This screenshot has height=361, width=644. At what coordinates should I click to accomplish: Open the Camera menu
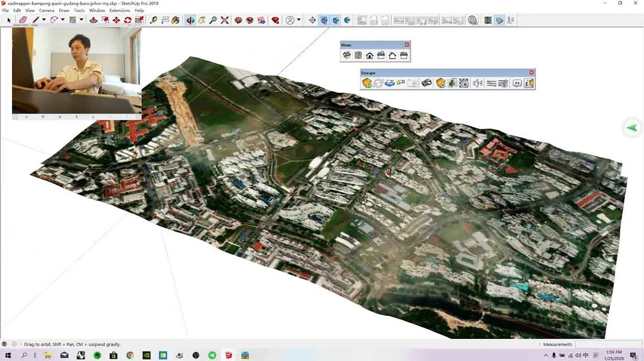(x=46, y=10)
